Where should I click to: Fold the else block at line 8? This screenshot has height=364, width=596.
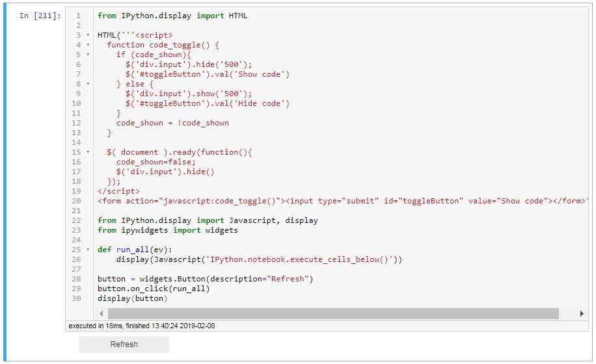click(88, 84)
